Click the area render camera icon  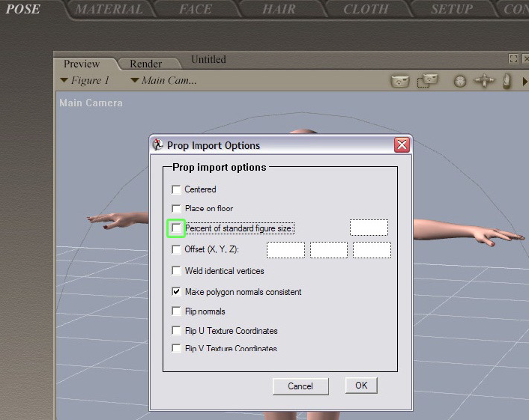(x=427, y=81)
